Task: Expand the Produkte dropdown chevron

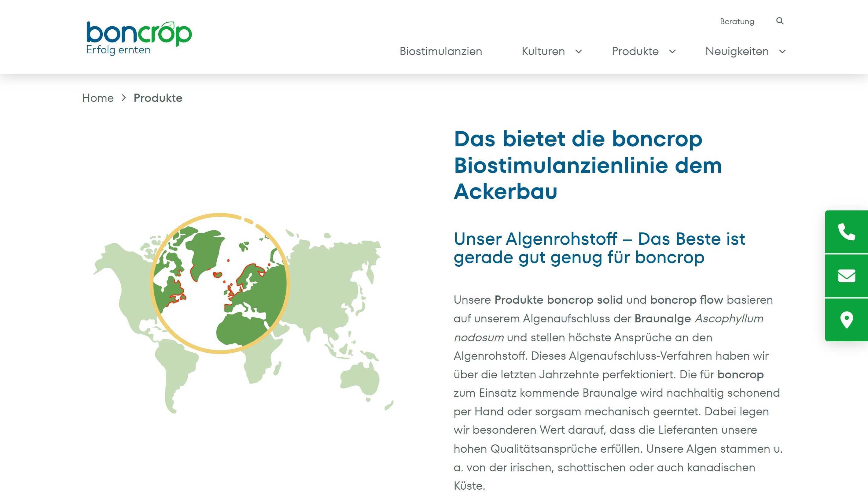Action: pos(672,52)
